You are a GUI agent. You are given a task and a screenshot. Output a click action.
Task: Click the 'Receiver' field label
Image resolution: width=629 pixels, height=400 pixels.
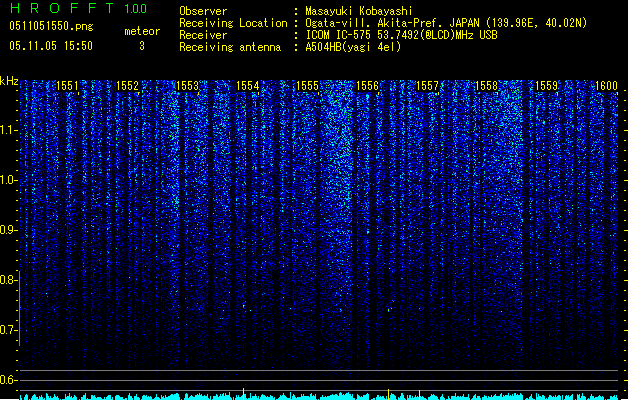(x=203, y=35)
